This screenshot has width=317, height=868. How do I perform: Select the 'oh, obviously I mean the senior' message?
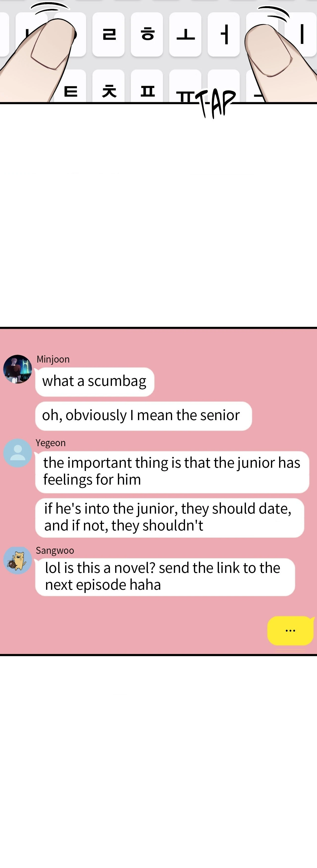143,416
